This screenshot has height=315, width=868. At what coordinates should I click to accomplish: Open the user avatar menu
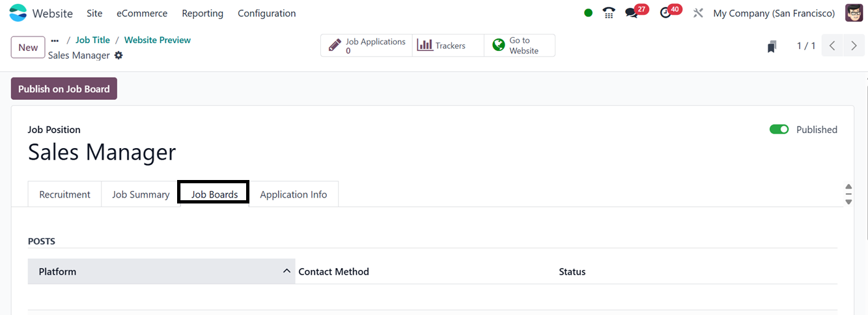click(854, 13)
